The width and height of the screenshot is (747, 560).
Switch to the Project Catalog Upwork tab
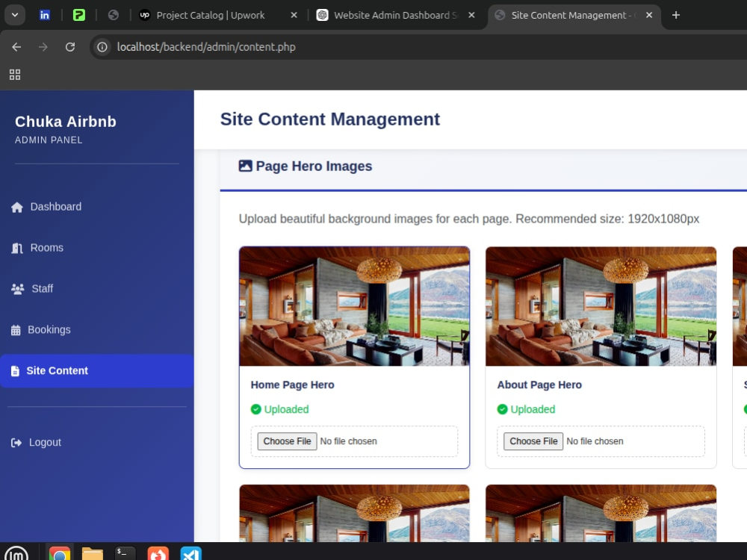[x=210, y=15]
